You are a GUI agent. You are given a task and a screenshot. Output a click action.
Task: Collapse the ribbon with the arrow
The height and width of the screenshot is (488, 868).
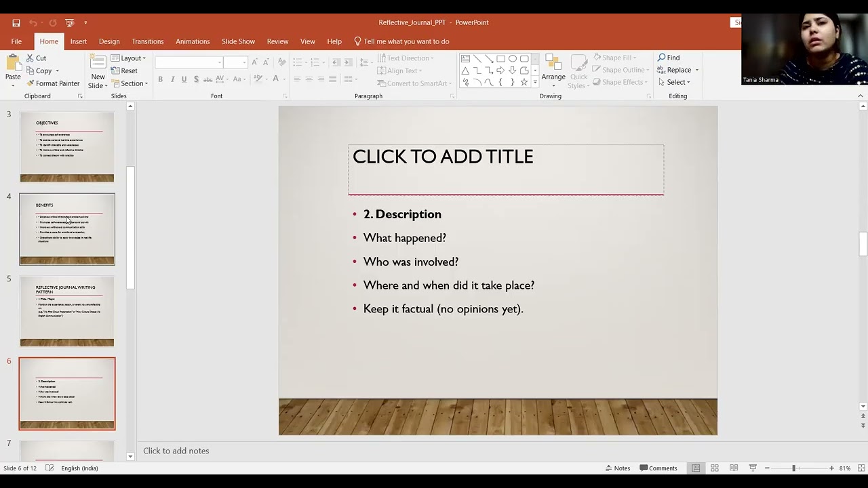coord(861,96)
